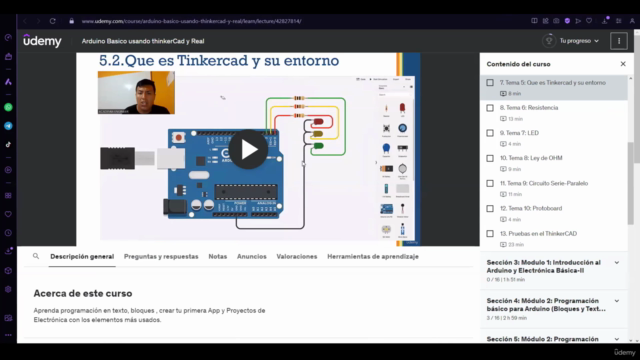Open downloads icon in sidebar
The image size is (640, 360).
pyautogui.click(x=8, y=251)
